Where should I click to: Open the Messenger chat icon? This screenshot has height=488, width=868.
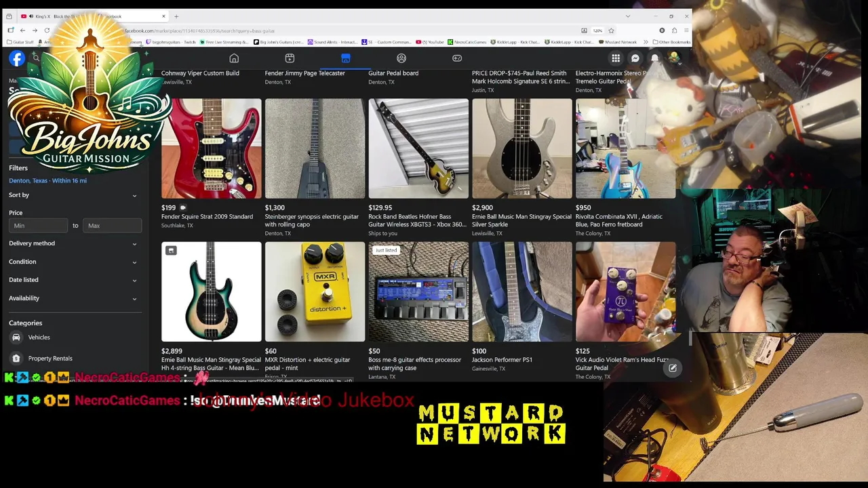click(x=635, y=58)
